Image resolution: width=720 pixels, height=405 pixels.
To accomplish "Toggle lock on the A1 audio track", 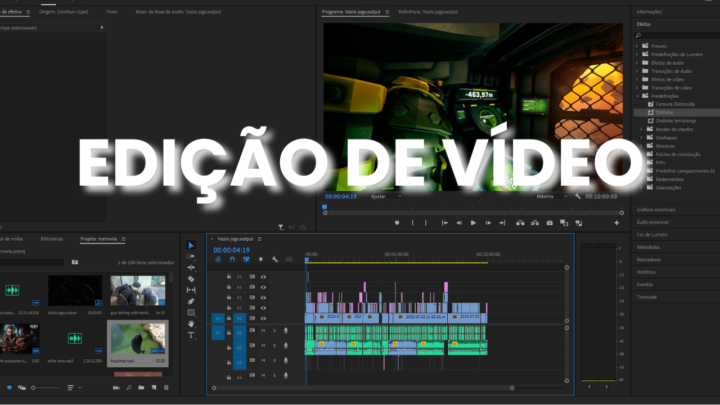I will [229, 330].
